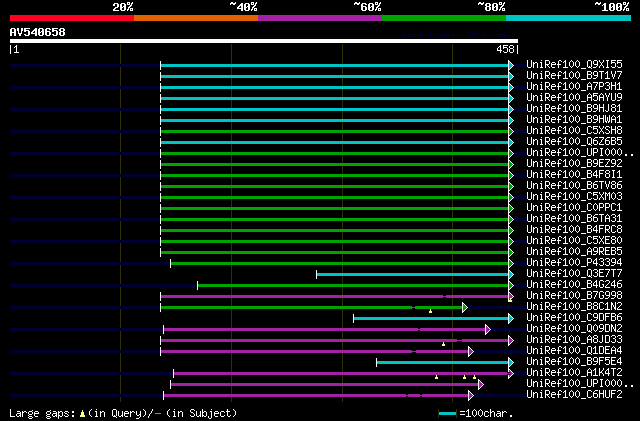The image size is (640, 421).
Task: Click the cyan alignment bar for Q9XI55
Action: (x=335, y=65)
